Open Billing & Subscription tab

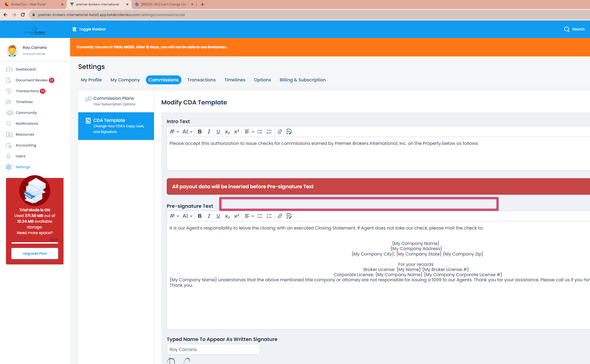pos(303,80)
